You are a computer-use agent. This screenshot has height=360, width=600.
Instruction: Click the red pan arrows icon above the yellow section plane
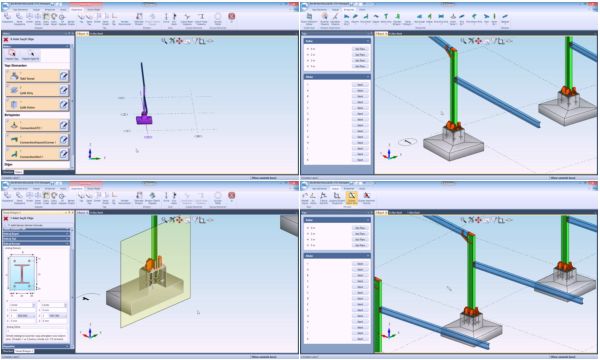click(x=179, y=220)
